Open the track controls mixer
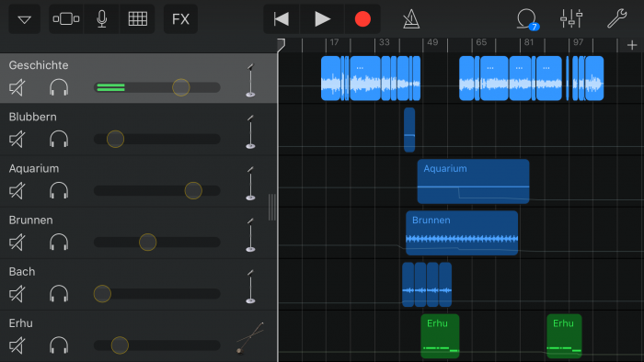The height and width of the screenshot is (362, 644). click(x=571, y=19)
